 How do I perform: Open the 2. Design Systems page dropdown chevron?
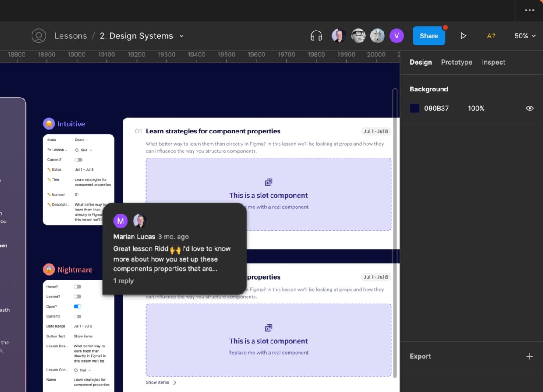point(182,36)
